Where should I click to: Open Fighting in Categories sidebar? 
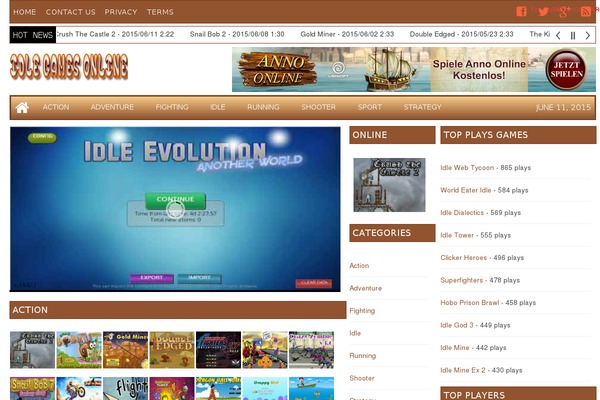pyautogui.click(x=362, y=311)
